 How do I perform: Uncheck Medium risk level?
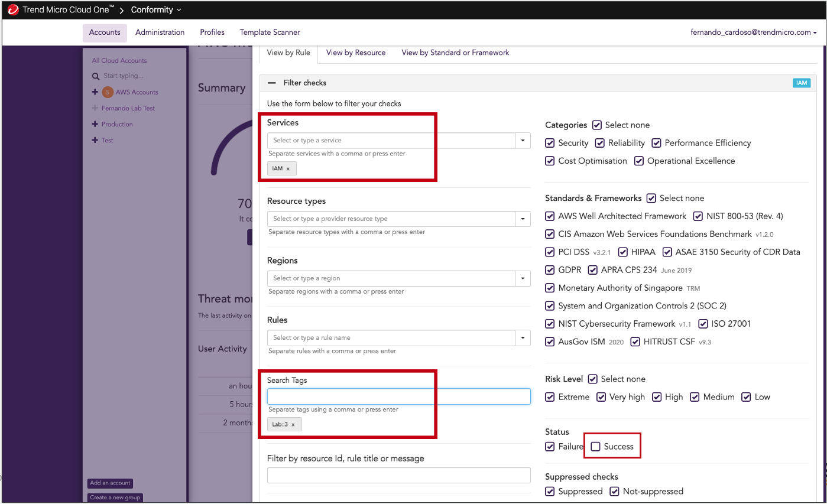pyautogui.click(x=695, y=397)
